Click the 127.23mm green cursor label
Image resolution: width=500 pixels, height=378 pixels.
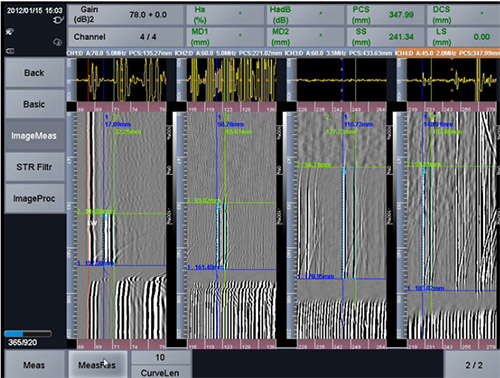pos(341,132)
